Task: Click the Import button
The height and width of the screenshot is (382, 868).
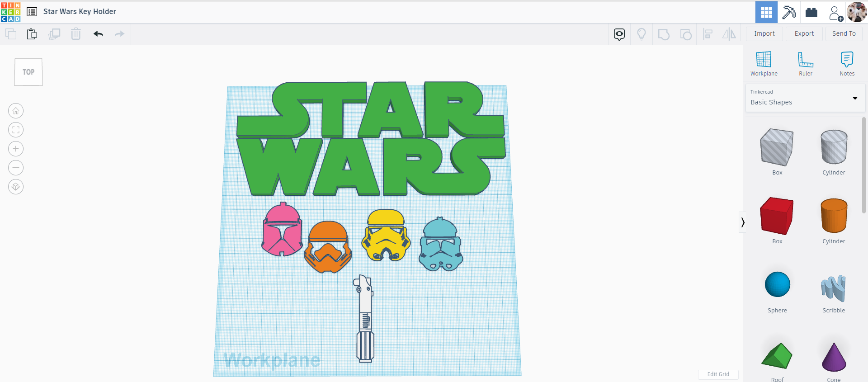Action: click(x=764, y=34)
